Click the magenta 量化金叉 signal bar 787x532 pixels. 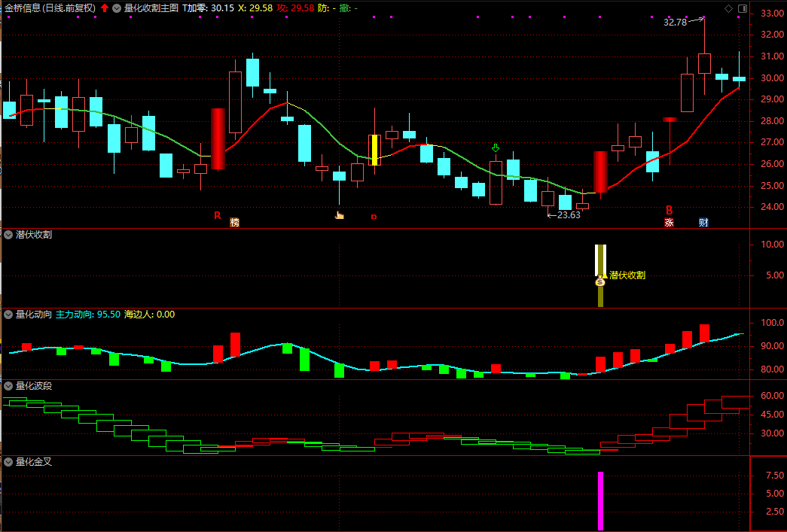point(600,500)
